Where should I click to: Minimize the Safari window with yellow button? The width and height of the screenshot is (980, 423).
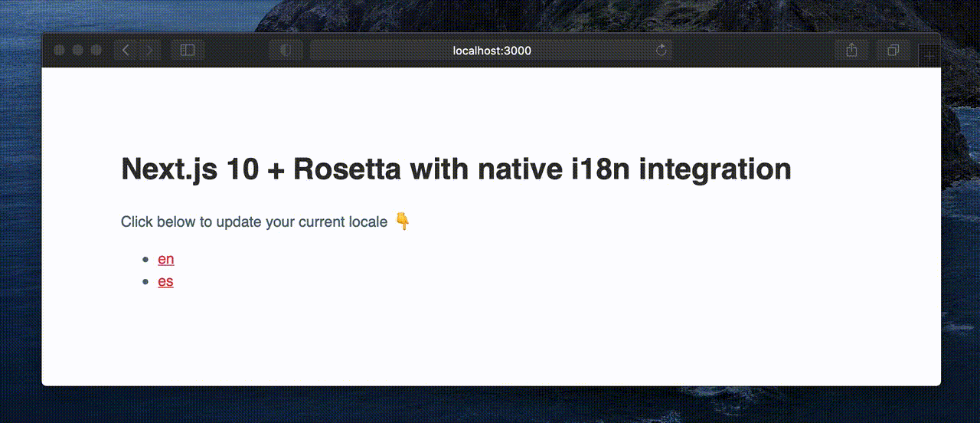[77, 51]
